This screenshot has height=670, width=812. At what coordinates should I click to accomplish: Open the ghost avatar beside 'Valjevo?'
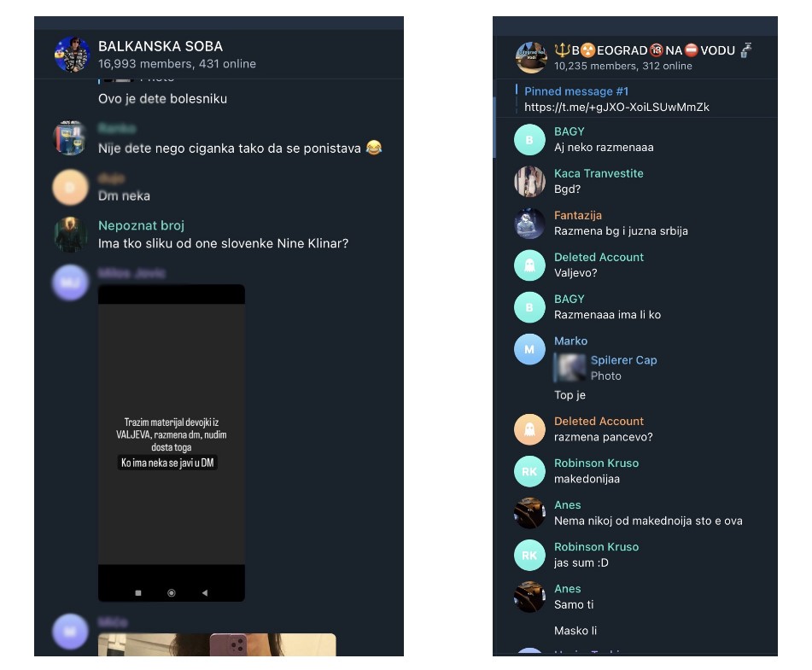529,265
